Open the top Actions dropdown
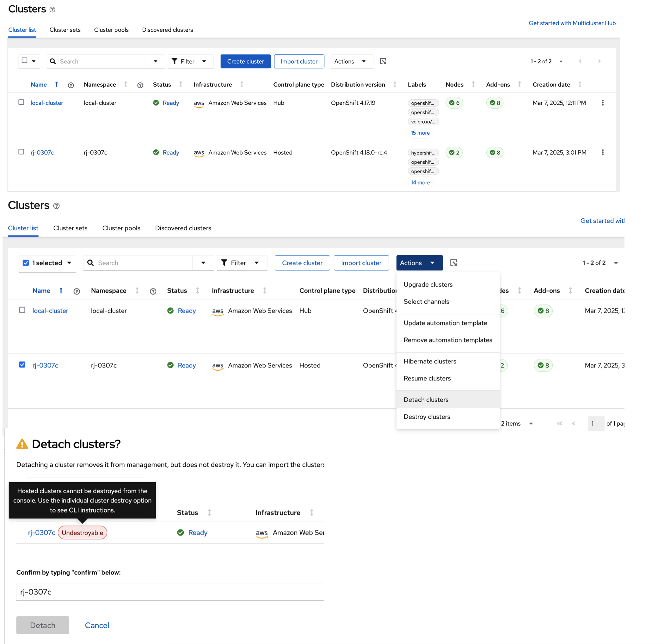664x644 pixels. pyautogui.click(x=351, y=61)
